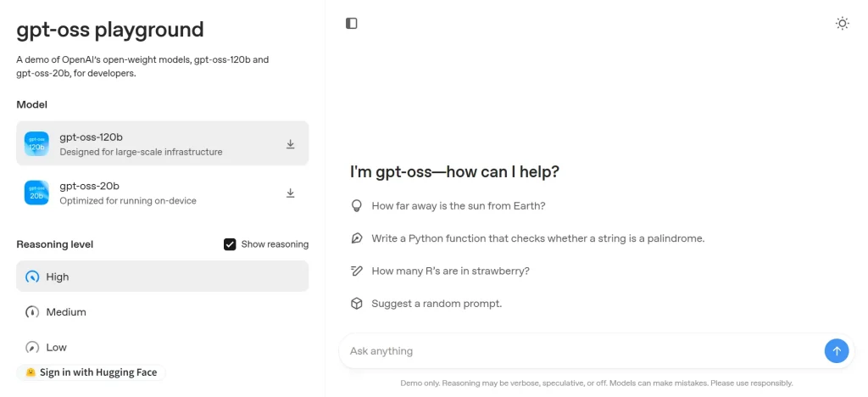Collapse the sidebar panel icon
This screenshot has width=868, height=397.
(x=352, y=23)
